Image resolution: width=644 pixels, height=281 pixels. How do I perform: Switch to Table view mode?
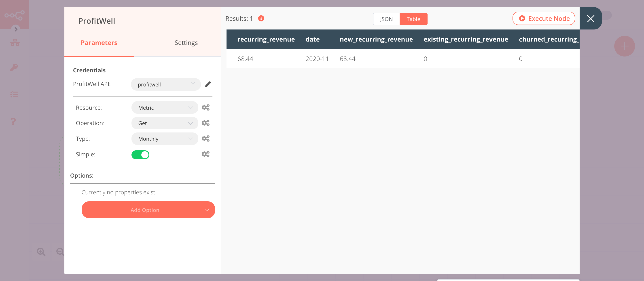tap(414, 19)
